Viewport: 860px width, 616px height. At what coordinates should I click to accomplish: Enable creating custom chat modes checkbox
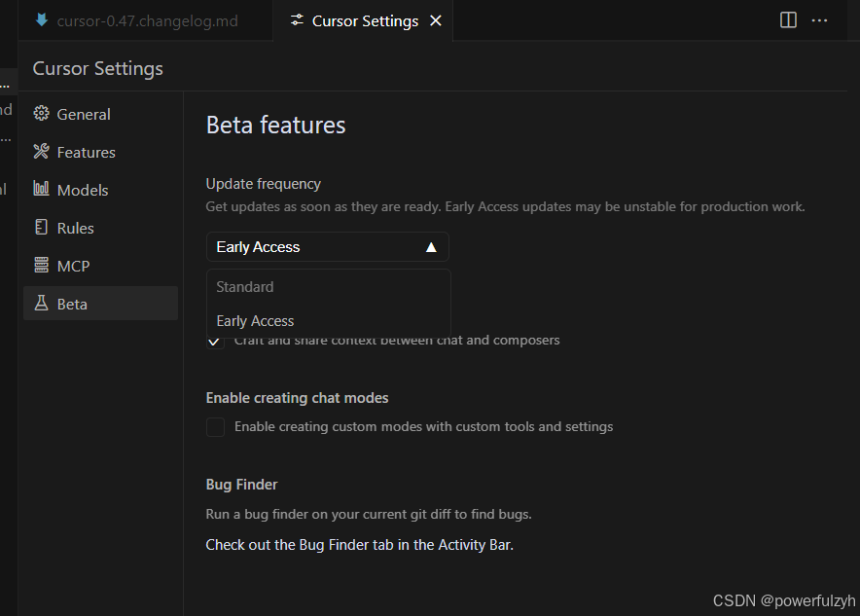[215, 426]
